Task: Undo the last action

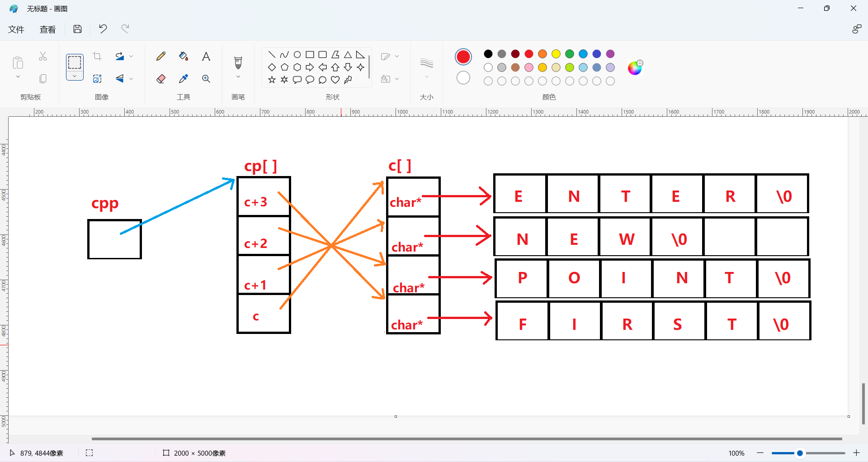Action: (103, 29)
